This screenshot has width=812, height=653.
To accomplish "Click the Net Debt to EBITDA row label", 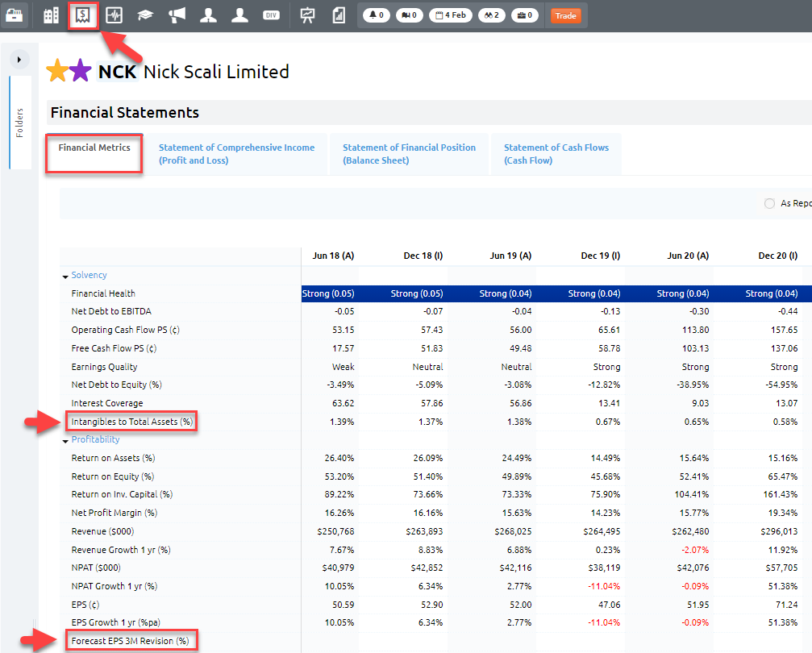I will pyautogui.click(x=111, y=311).
